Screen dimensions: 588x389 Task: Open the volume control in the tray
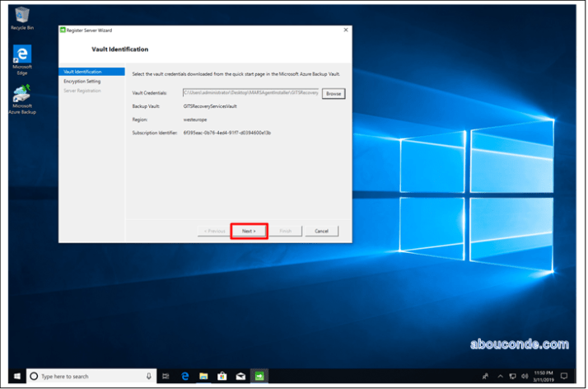[x=524, y=376]
